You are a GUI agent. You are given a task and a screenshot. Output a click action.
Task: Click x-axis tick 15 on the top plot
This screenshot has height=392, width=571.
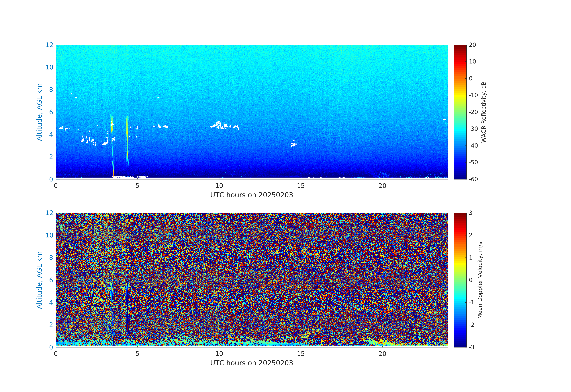pyautogui.click(x=301, y=186)
